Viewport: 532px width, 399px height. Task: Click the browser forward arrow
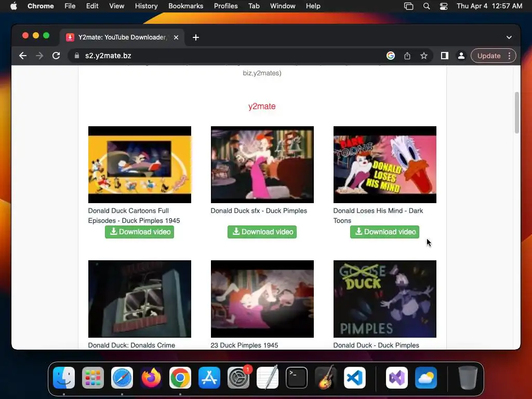click(39, 56)
